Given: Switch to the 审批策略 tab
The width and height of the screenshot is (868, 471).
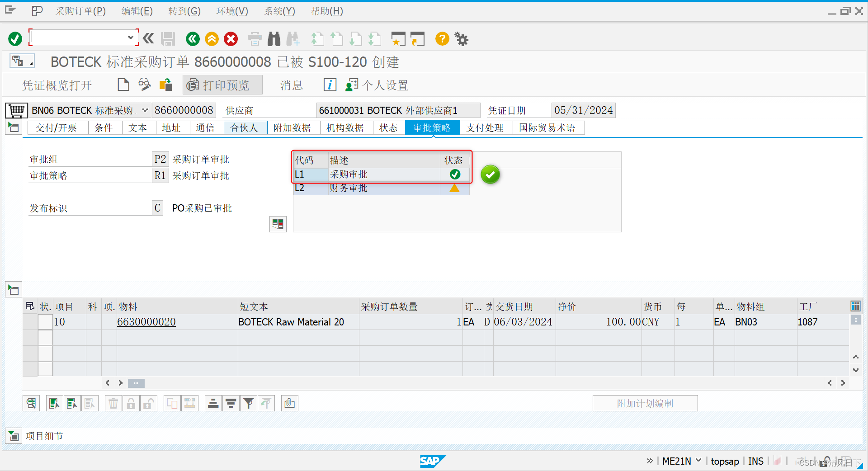Looking at the screenshot, I should coord(432,128).
